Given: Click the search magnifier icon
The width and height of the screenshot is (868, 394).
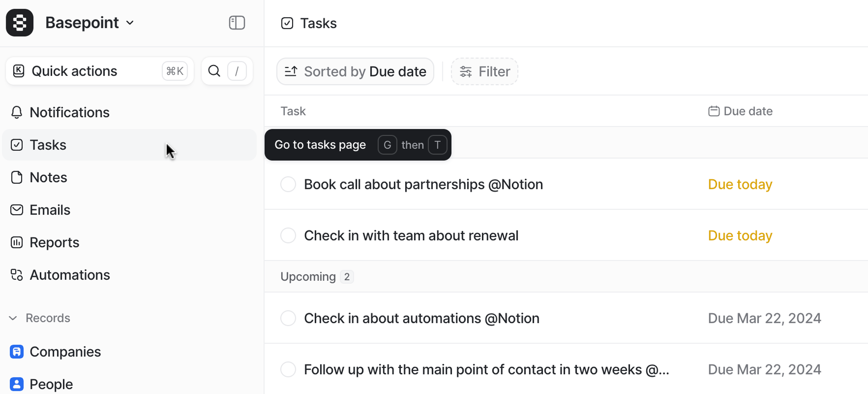Looking at the screenshot, I should click(x=214, y=71).
